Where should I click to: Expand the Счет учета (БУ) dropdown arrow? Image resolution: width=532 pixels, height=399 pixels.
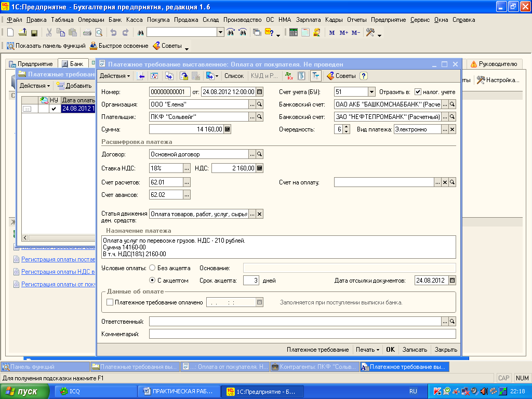tap(371, 92)
